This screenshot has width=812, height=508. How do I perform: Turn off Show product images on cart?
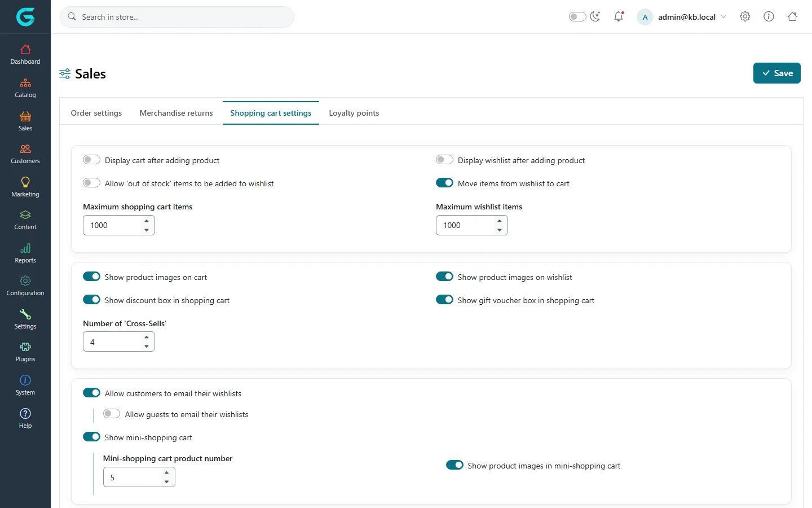click(91, 277)
